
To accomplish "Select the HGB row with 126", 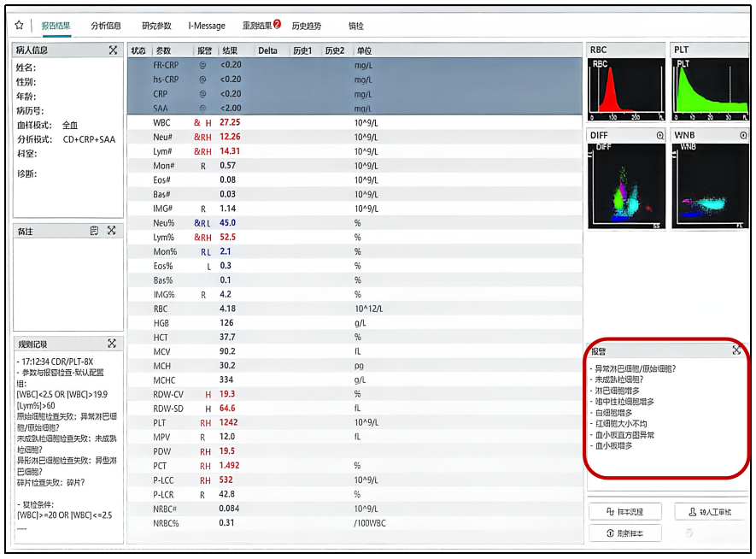I will point(355,323).
